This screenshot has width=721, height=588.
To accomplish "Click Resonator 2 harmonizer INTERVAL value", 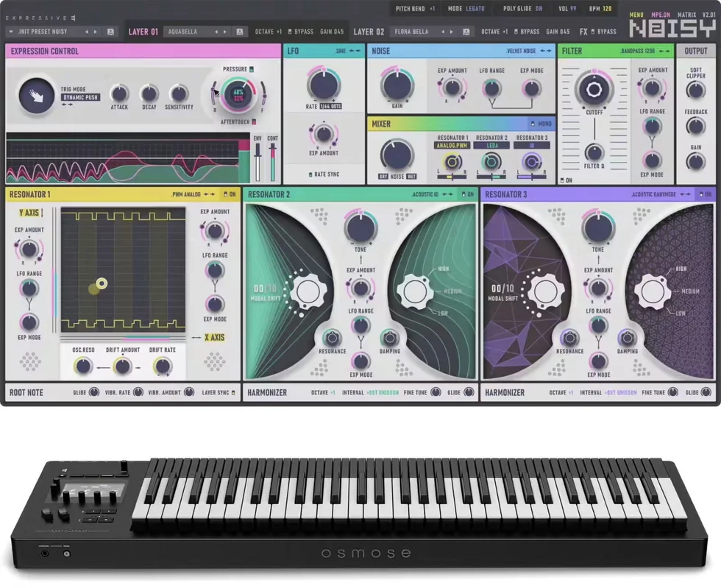I will [383, 392].
